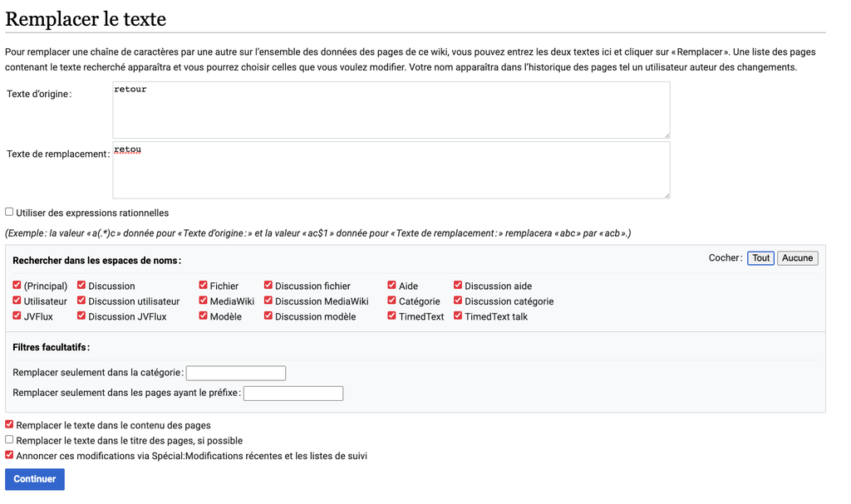Enable replacing text in page titles
Image resolution: width=851 pixels, height=504 pixels.
[x=9, y=440]
